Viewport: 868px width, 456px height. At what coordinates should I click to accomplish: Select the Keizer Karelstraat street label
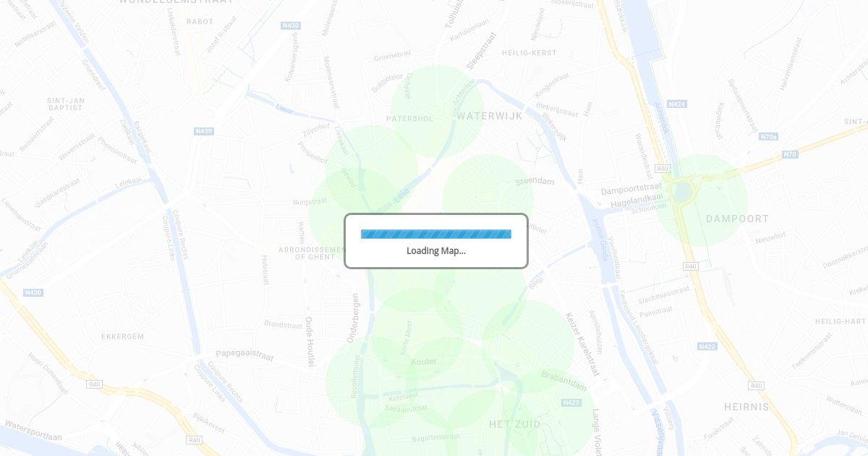coord(583,344)
